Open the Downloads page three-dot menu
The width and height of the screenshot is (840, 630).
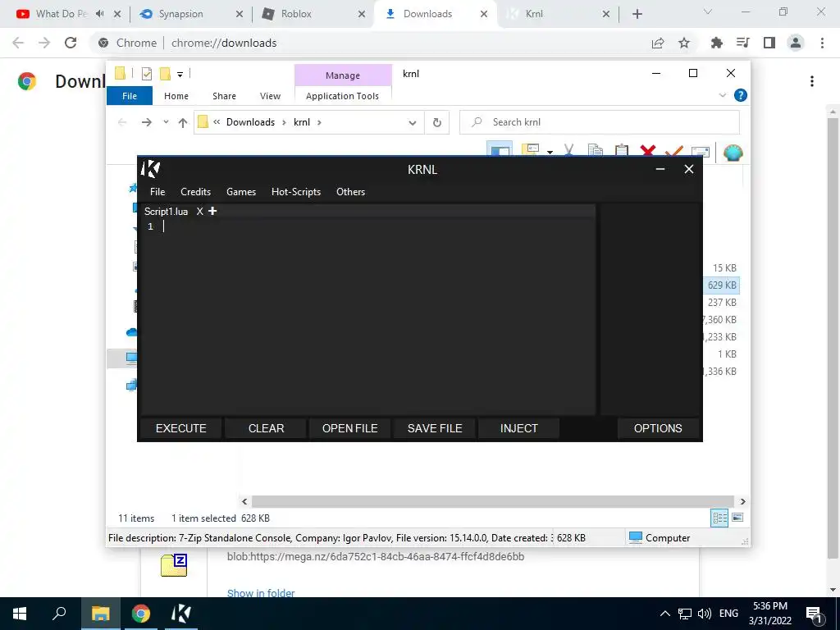[812, 81]
